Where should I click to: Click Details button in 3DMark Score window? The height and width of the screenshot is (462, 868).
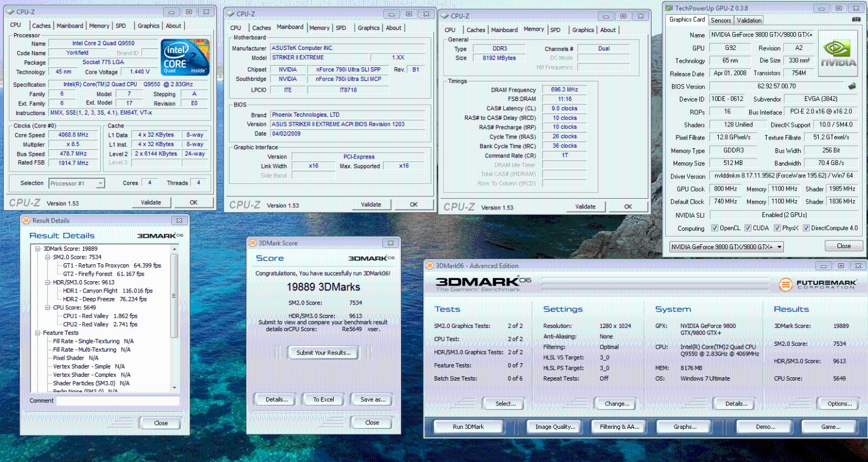tap(277, 400)
